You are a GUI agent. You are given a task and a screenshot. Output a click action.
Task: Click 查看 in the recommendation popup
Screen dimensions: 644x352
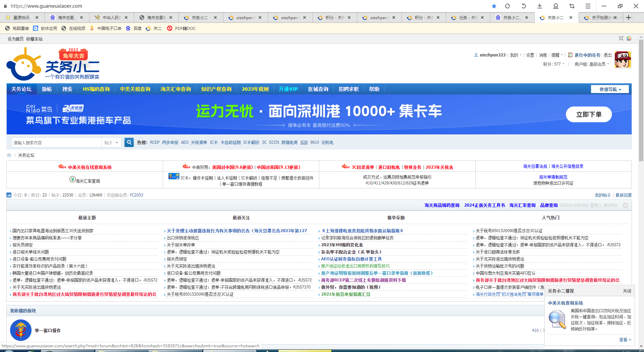625,340
